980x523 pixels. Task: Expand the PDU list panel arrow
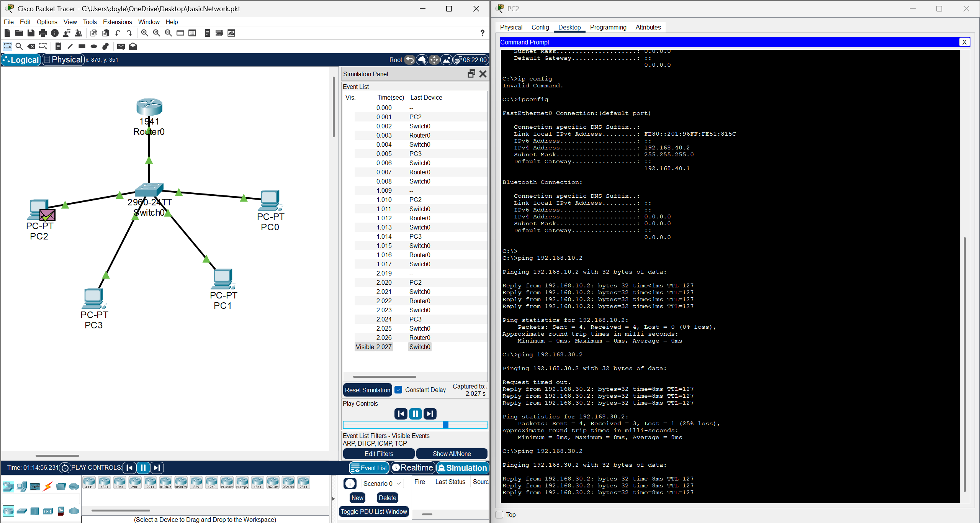click(333, 498)
